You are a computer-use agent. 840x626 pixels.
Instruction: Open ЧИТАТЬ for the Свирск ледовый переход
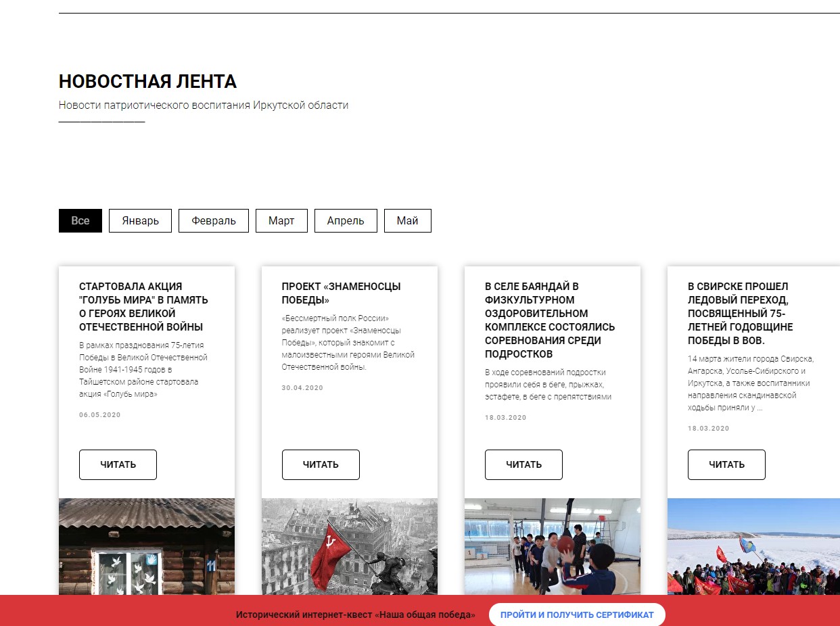coord(726,465)
